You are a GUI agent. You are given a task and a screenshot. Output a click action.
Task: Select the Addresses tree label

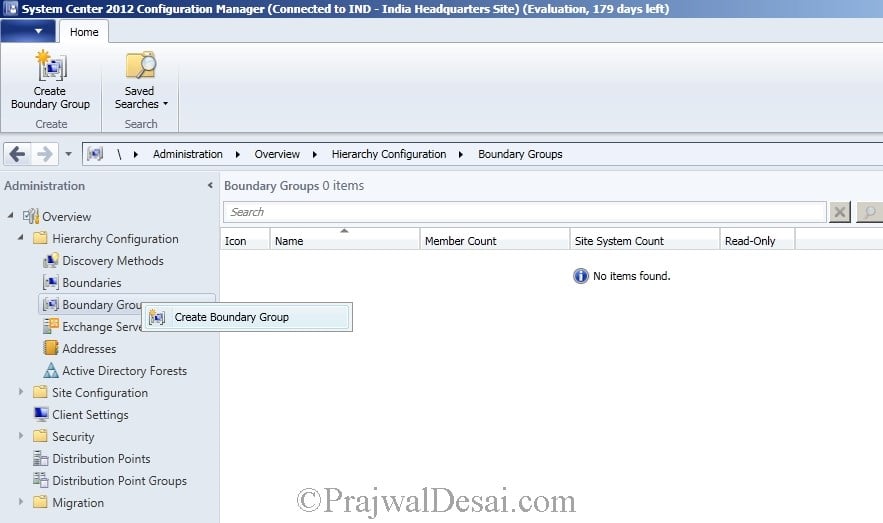pyautogui.click(x=89, y=348)
